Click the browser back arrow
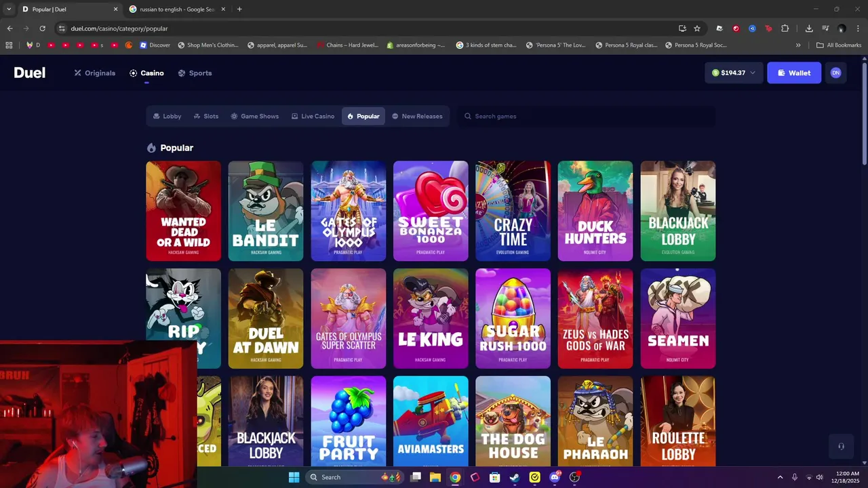Screen dimensions: 868x488 click(x=9, y=28)
